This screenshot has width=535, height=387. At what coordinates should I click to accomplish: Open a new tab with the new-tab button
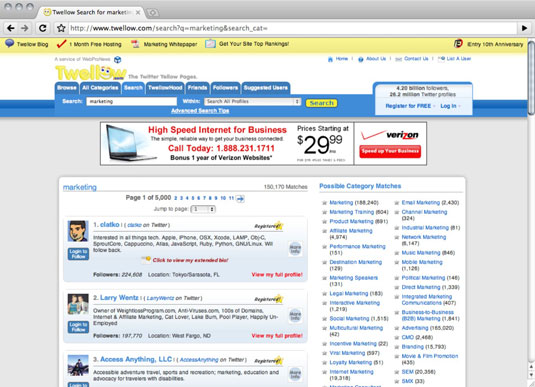[x=153, y=13]
